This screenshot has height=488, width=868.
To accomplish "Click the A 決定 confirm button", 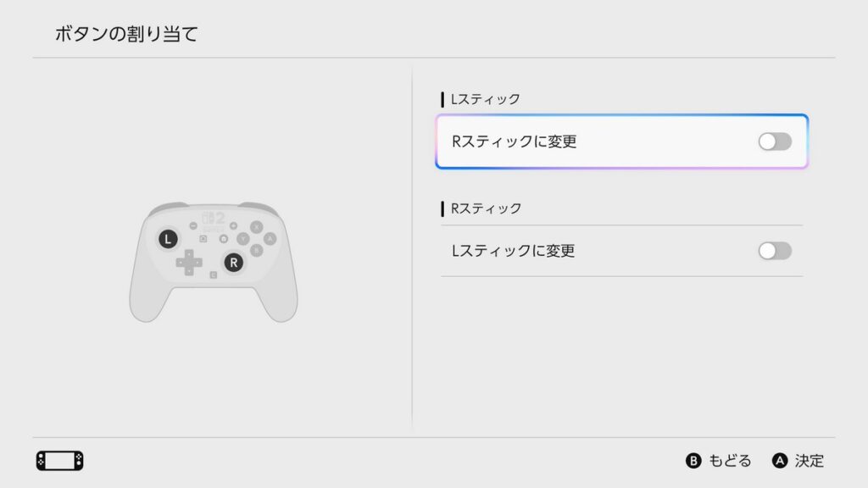I will click(x=798, y=460).
